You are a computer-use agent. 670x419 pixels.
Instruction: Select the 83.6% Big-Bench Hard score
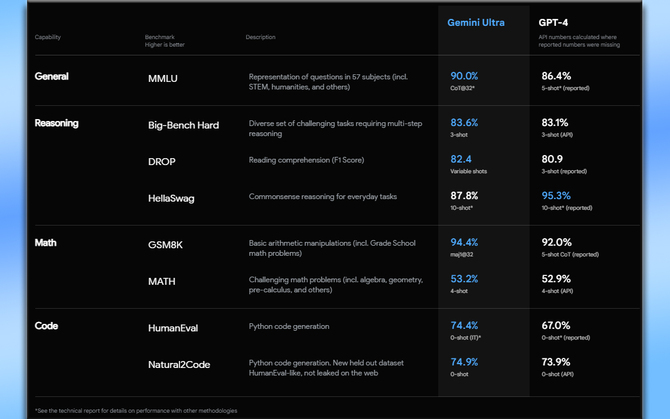(x=464, y=123)
